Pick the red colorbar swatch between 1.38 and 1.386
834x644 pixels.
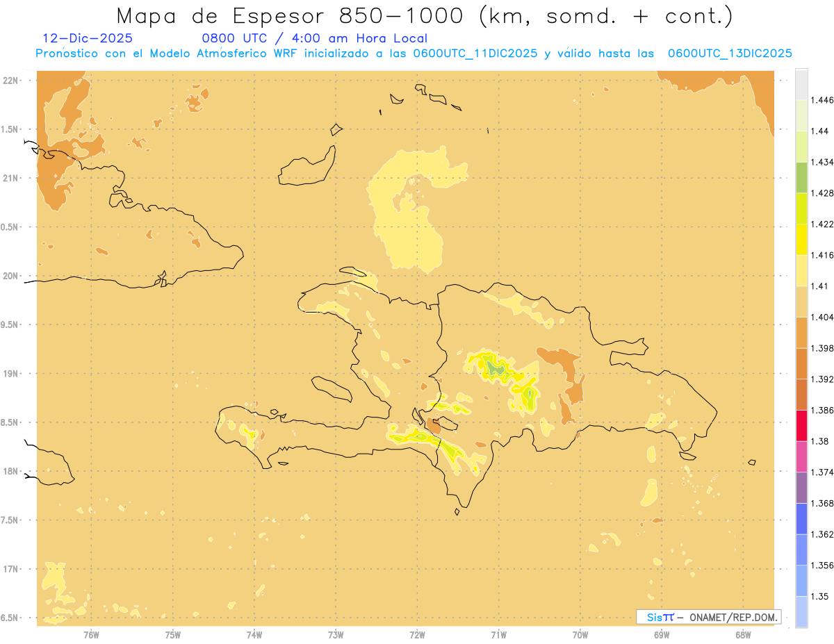[x=801, y=426]
